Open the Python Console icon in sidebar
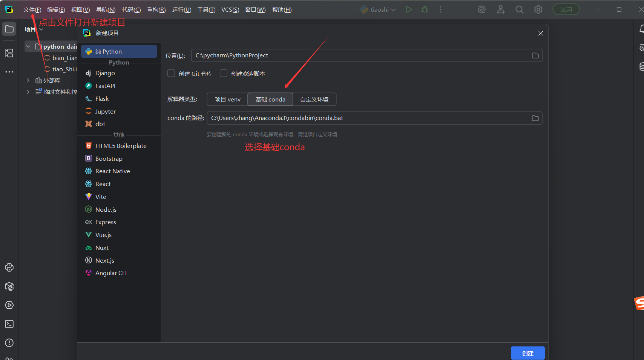The image size is (644, 360). (9, 268)
